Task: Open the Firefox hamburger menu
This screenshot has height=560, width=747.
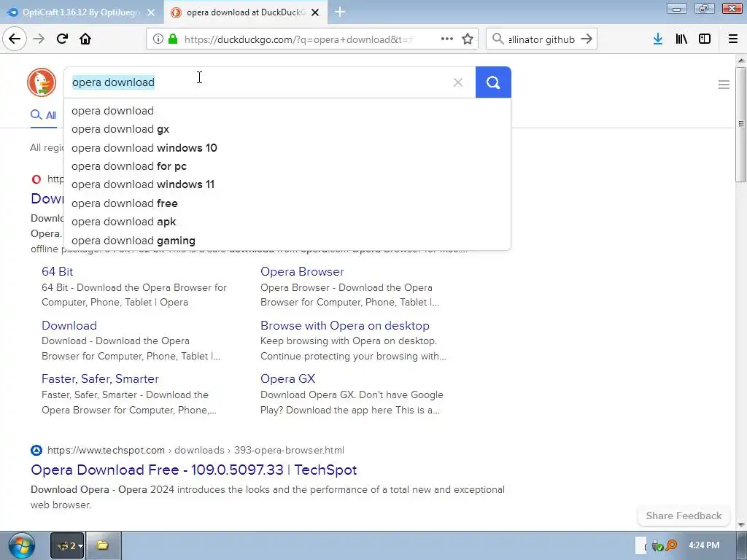Action: point(733,39)
